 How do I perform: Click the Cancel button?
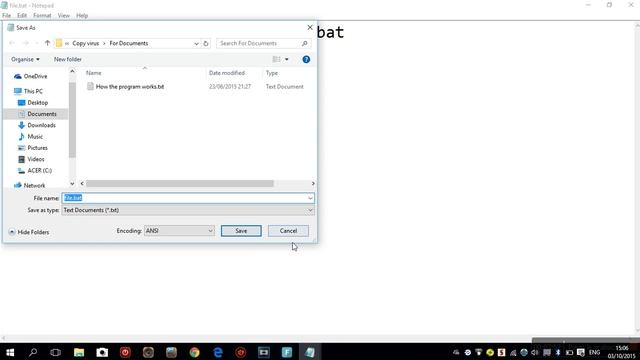(288, 231)
